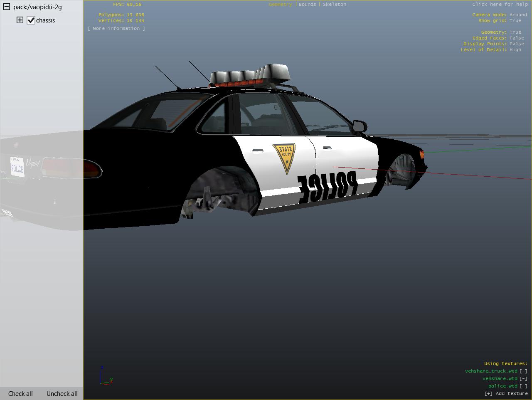
Task: Expand the More information section
Action: point(116,28)
